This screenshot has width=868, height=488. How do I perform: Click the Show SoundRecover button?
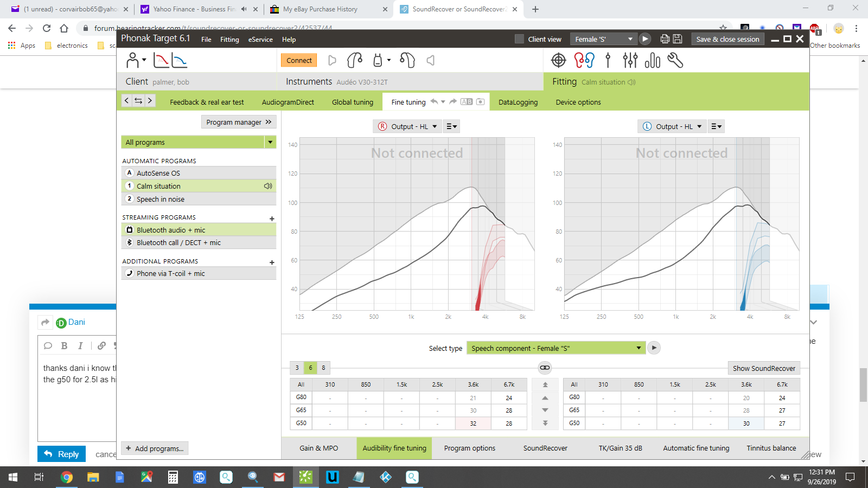(763, 368)
